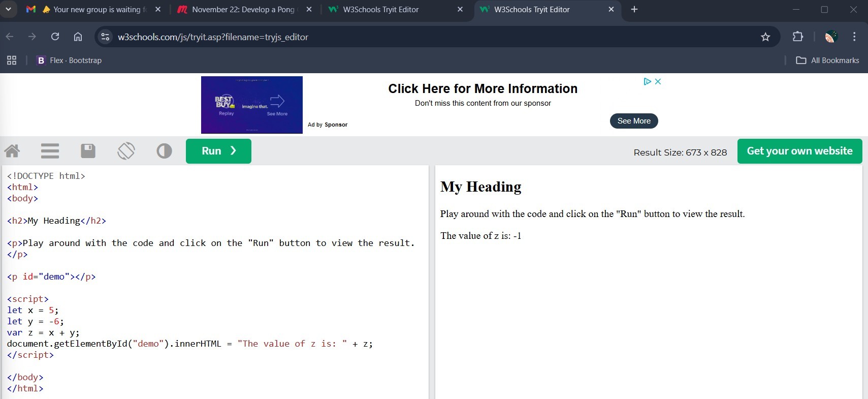The width and height of the screenshot is (868, 399).
Task: Go to browser home page icon
Action: (x=78, y=37)
